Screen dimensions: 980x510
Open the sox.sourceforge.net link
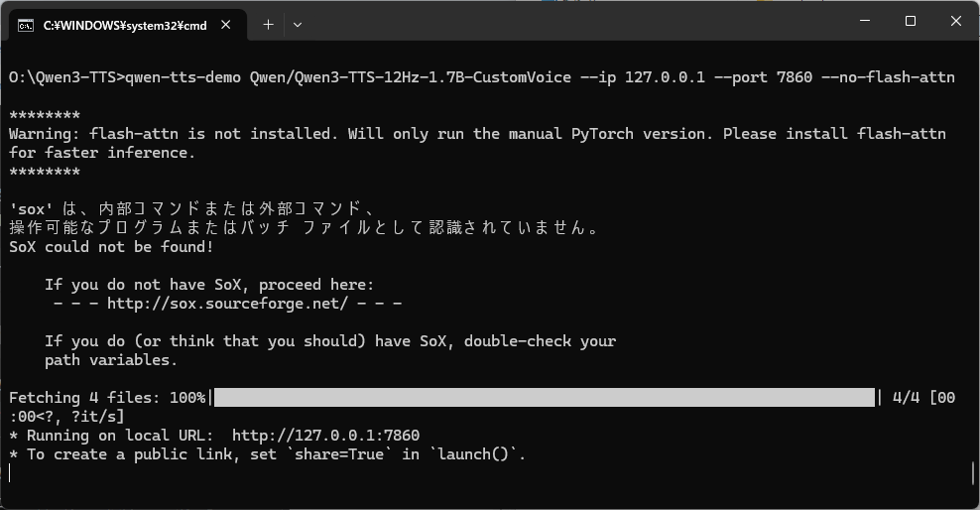pyautogui.click(x=227, y=303)
